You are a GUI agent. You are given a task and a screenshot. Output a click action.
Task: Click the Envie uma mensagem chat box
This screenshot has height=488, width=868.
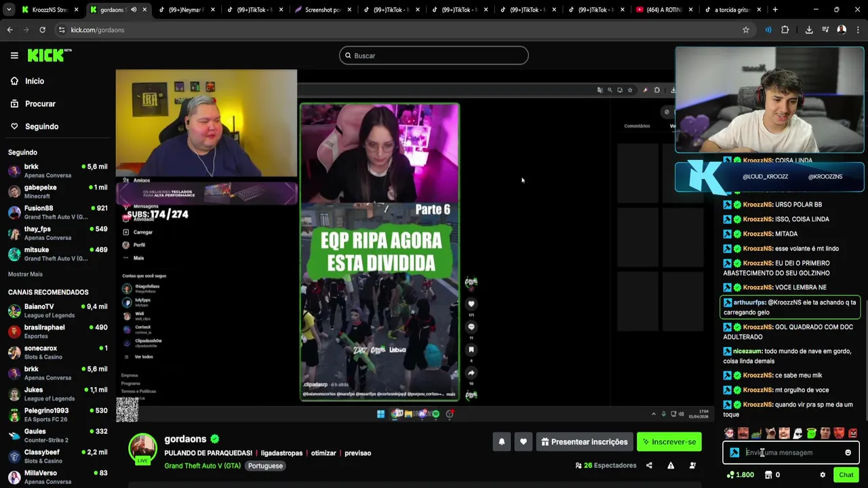click(791, 453)
